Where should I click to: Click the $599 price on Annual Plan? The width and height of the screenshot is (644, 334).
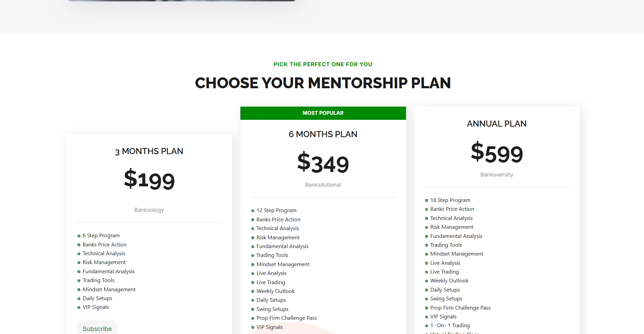tap(497, 153)
